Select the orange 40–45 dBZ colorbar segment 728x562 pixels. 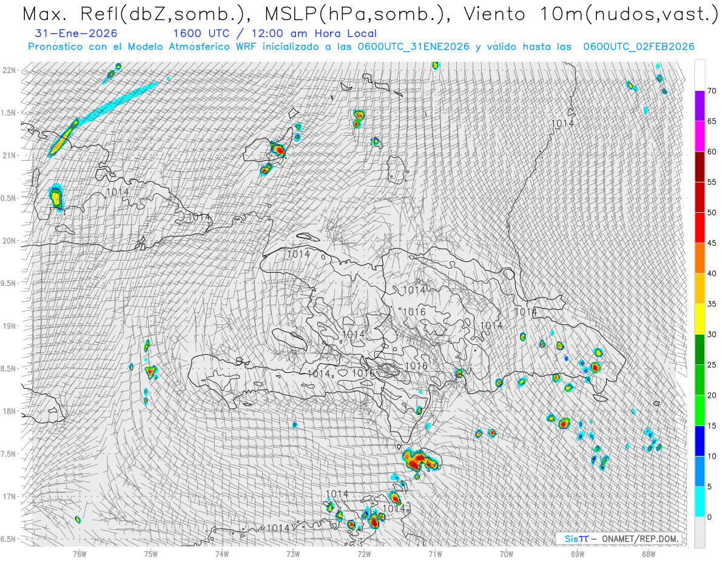[699, 258]
